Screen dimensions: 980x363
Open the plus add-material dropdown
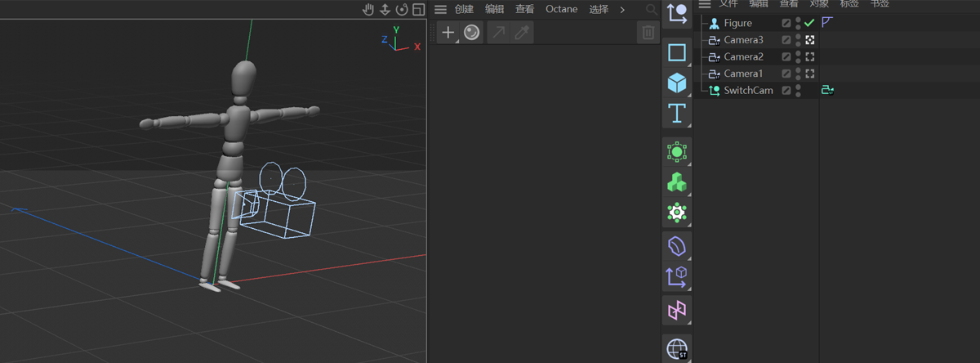[448, 32]
